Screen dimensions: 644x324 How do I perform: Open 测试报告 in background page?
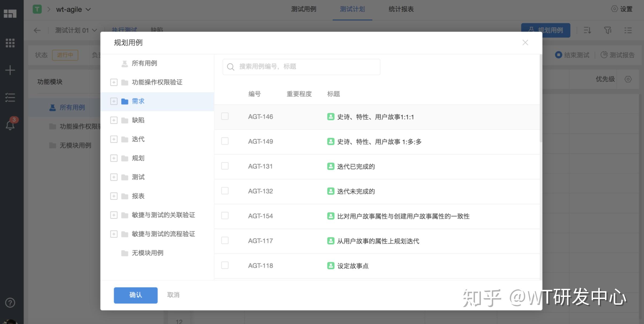[x=617, y=55]
